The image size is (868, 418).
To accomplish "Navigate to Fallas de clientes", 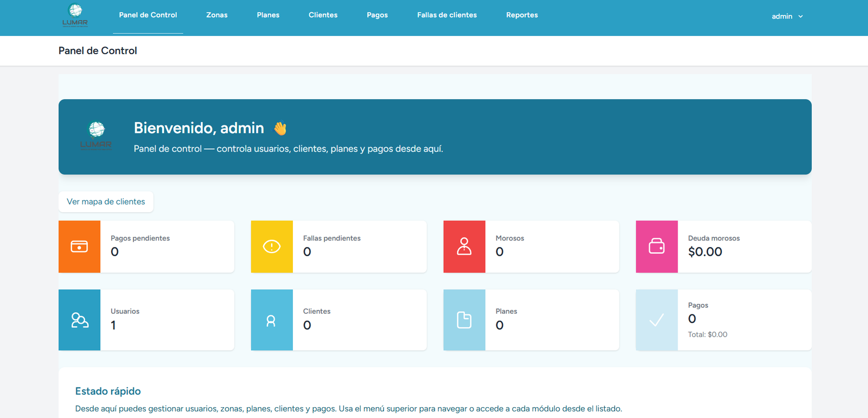I will [447, 15].
